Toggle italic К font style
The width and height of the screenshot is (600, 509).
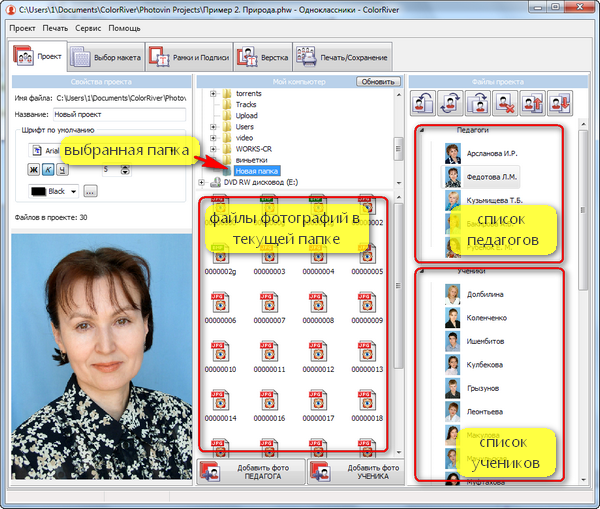tap(48, 170)
